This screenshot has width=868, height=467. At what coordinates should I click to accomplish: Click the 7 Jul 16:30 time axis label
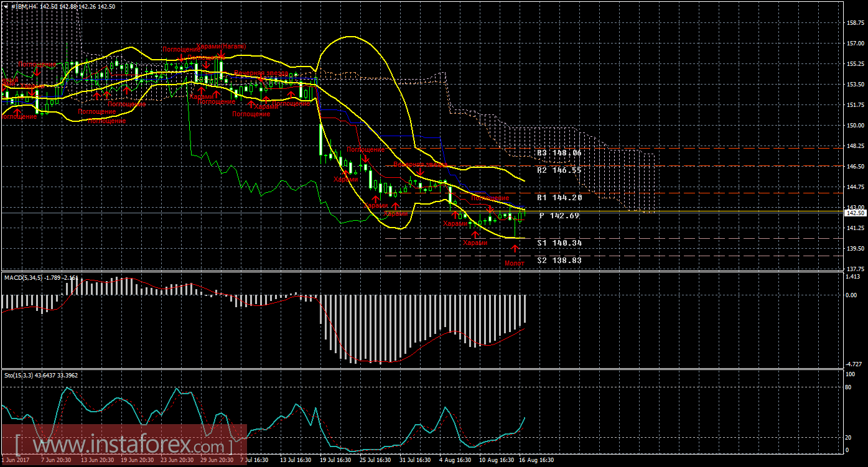pos(254,460)
